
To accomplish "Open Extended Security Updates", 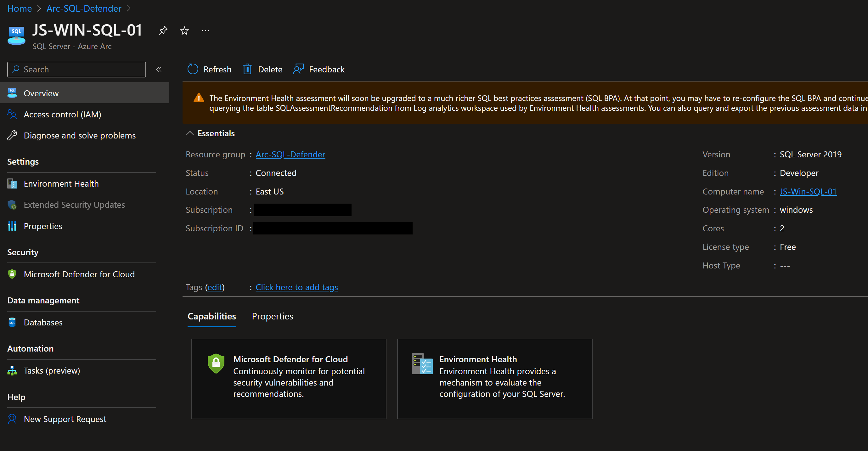I will 74,205.
